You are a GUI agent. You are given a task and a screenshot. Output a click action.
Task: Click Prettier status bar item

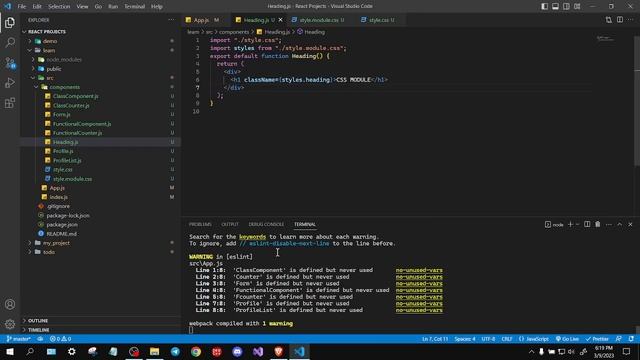tap(597, 339)
